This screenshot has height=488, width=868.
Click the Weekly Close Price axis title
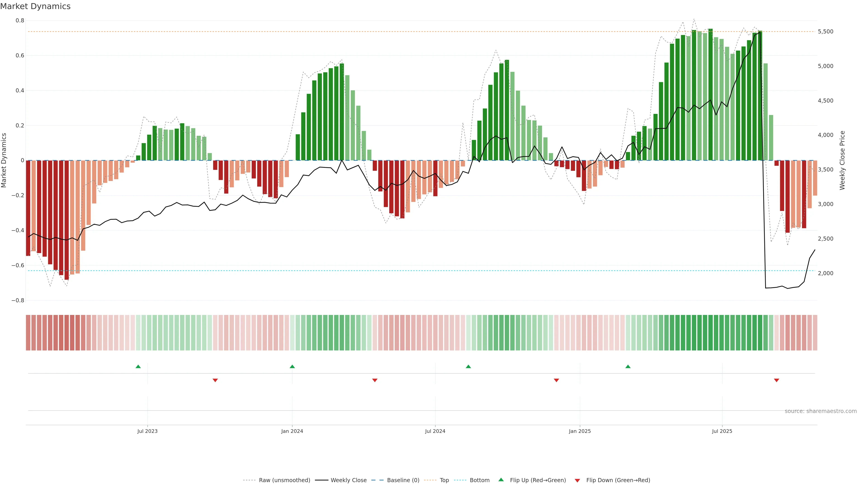842,160
